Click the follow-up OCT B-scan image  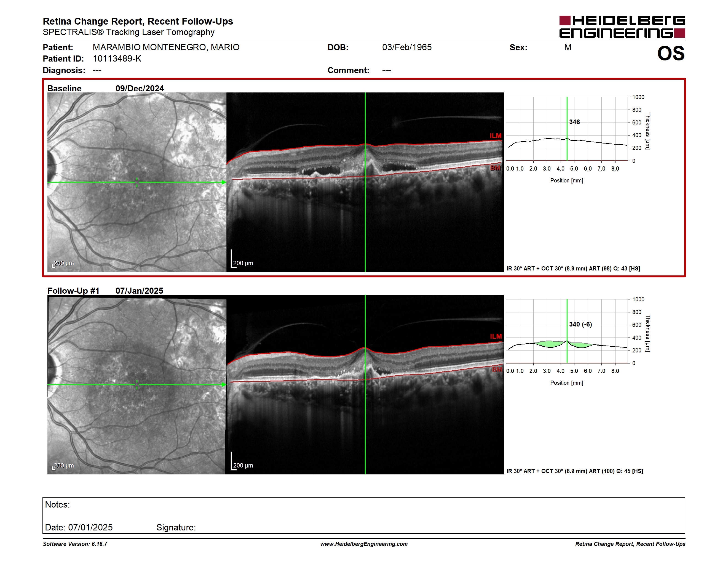coord(365,385)
